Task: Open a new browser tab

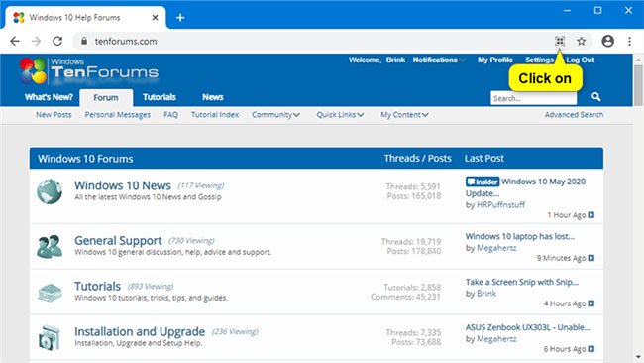Action: pyautogui.click(x=180, y=17)
